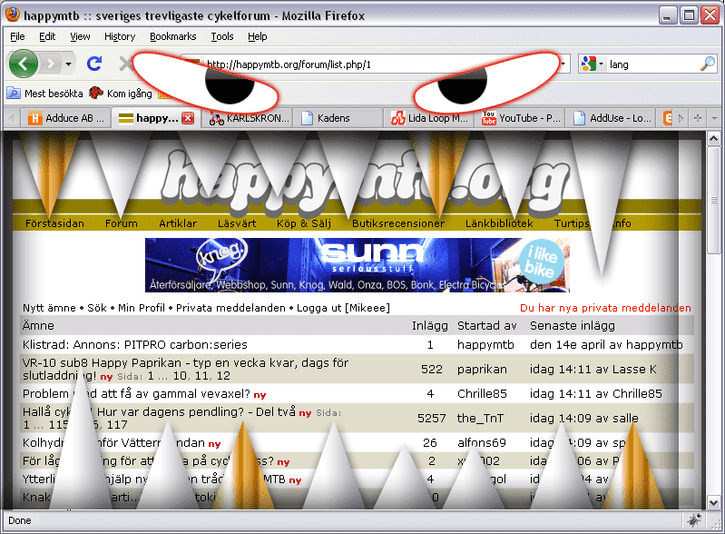Click the green Back navigation button
The width and height of the screenshot is (725, 534).
(x=23, y=64)
